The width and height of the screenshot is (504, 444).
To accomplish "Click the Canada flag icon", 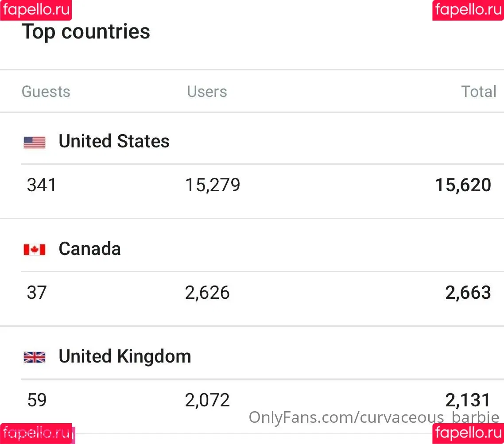I will [35, 250].
